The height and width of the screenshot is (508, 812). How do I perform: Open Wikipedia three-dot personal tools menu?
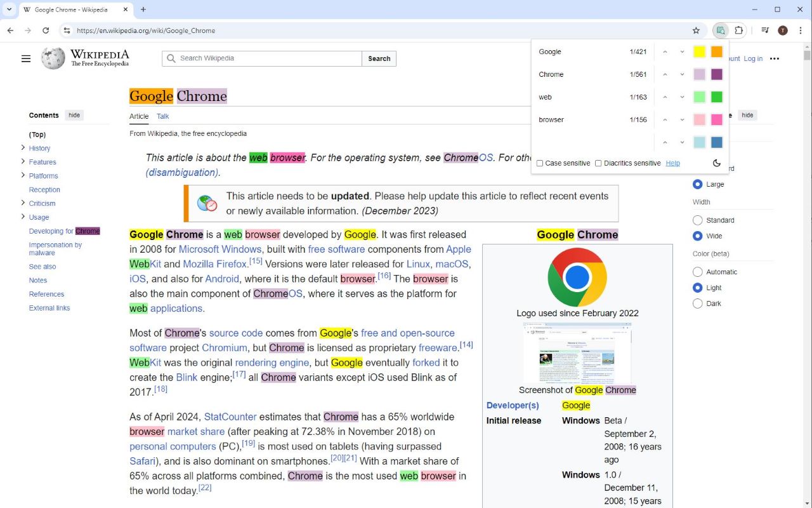click(x=775, y=58)
